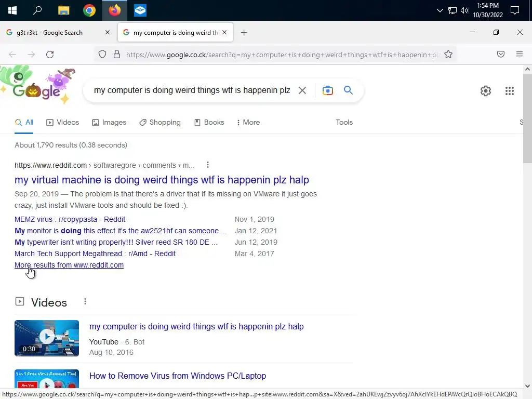Open 'my virtual machine is doing weird things' result

(162, 180)
